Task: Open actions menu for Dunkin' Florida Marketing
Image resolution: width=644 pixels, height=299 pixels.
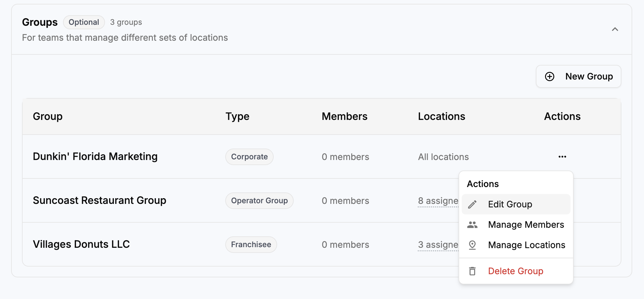Action: tap(562, 156)
